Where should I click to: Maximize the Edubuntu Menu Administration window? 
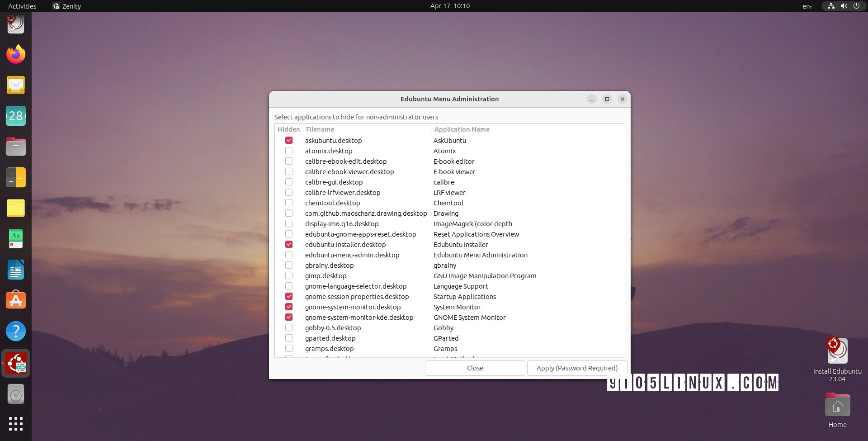[x=607, y=99]
